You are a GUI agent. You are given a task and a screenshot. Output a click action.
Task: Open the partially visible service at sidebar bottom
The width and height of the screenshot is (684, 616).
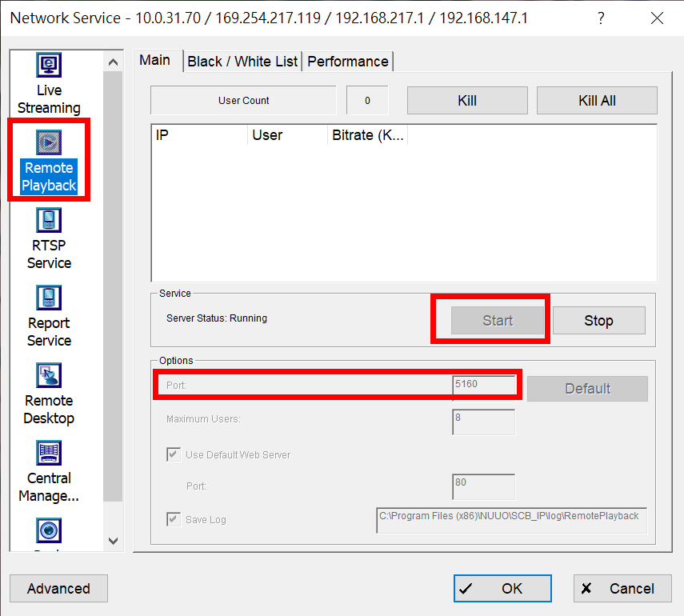click(49, 530)
